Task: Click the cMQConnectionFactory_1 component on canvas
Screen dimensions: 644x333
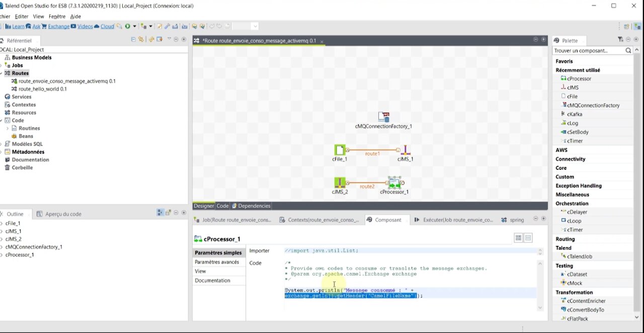Action: 384,117
